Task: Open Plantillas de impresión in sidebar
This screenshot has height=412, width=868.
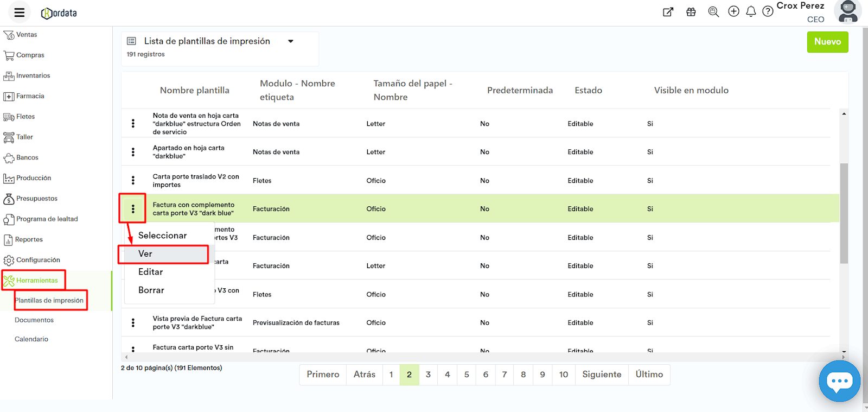Action: [x=49, y=300]
